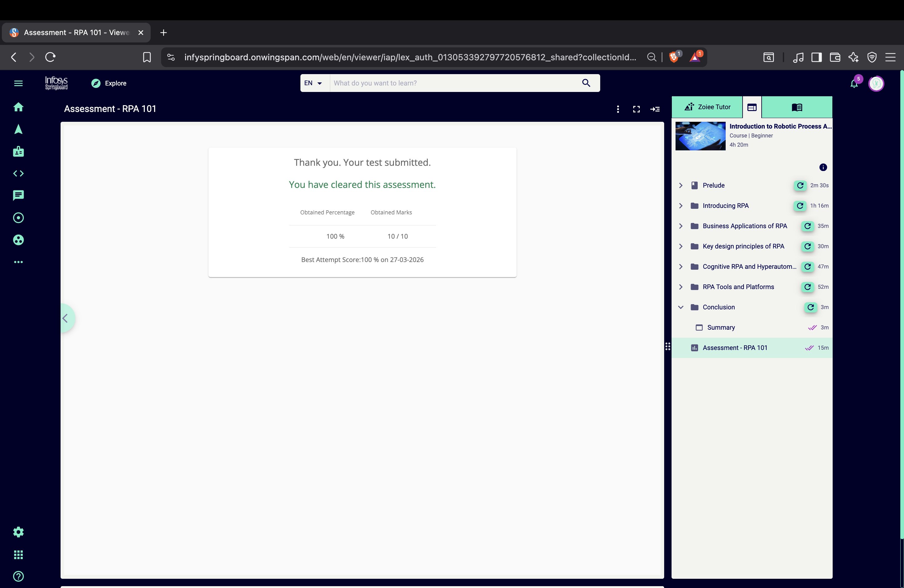Image resolution: width=904 pixels, height=588 pixels.
Task: Click the search magnifier icon
Action: (586, 83)
